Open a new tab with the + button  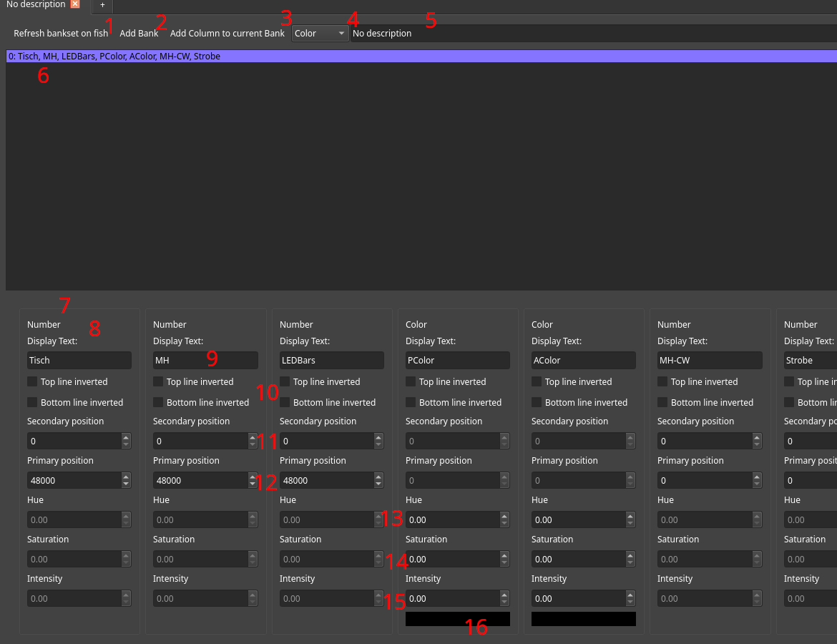tap(102, 6)
